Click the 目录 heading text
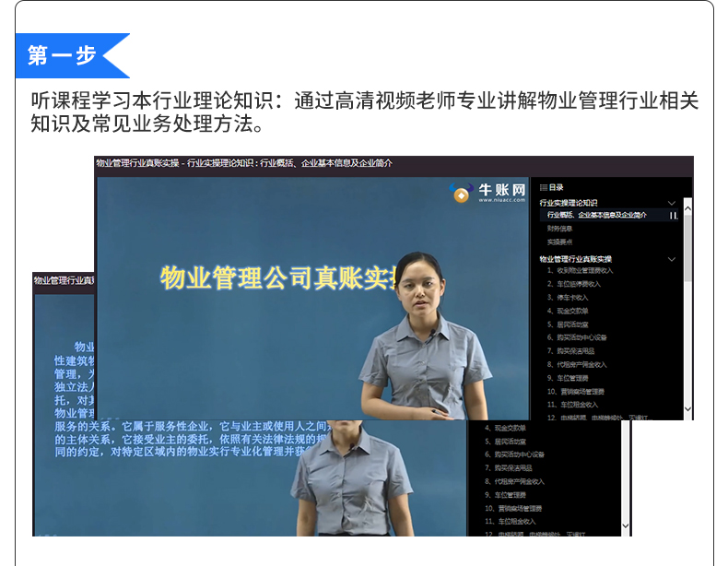This screenshot has height=566, width=728. 556,187
